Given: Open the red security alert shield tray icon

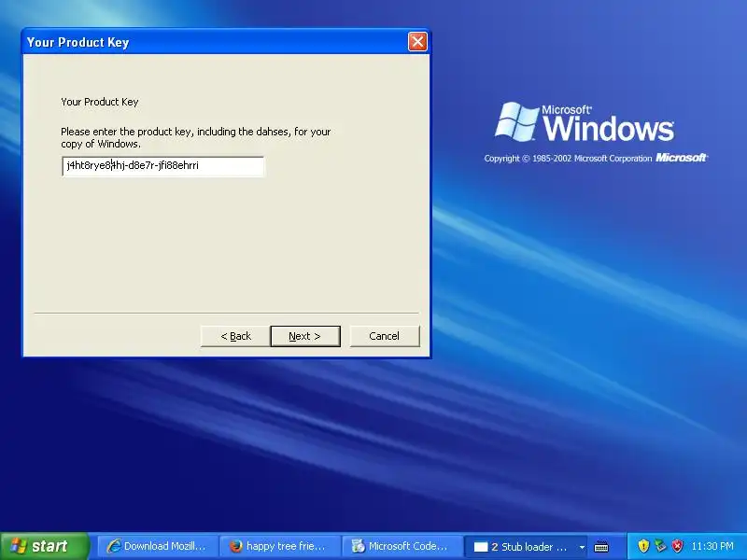Looking at the screenshot, I should (677, 546).
